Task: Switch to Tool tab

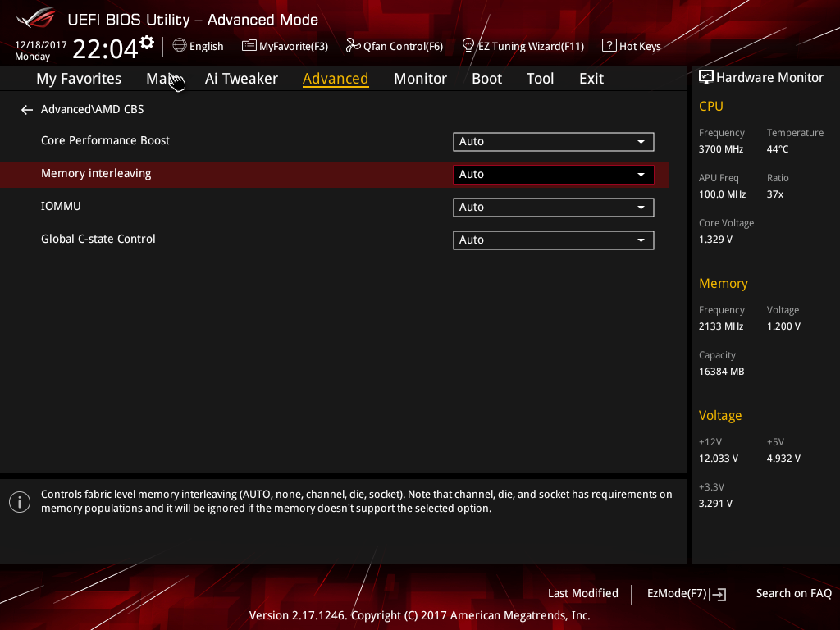Action: pyautogui.click(x=540, y=79)
